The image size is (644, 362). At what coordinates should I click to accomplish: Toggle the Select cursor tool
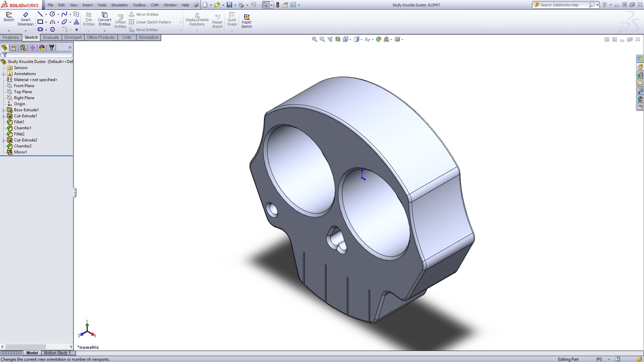265,5
